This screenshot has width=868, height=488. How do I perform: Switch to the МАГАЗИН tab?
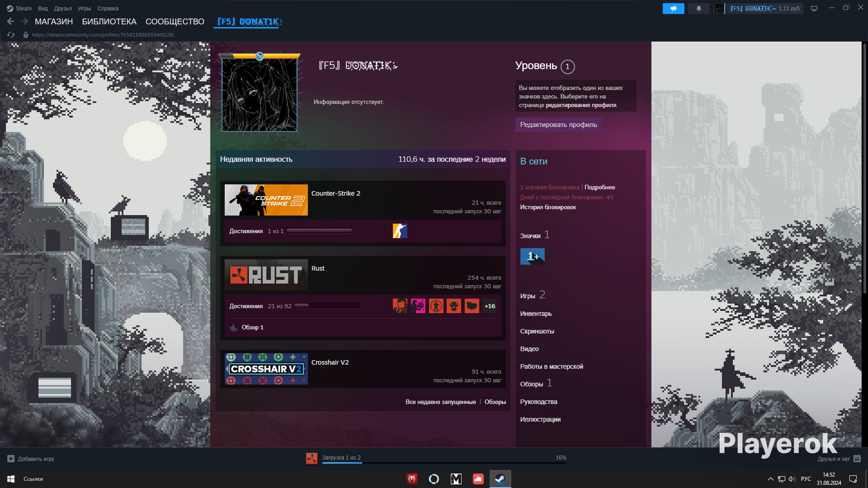click(54, 21)
